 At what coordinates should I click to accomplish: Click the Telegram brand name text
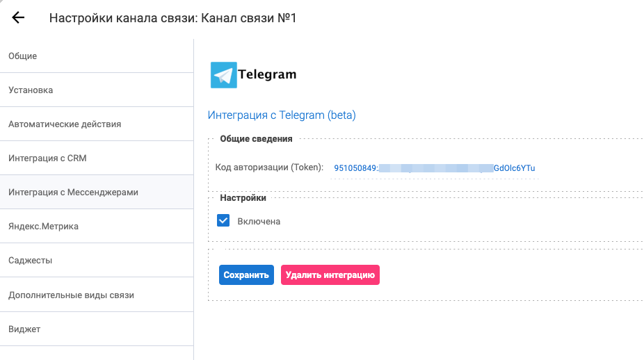pos(267,74)
